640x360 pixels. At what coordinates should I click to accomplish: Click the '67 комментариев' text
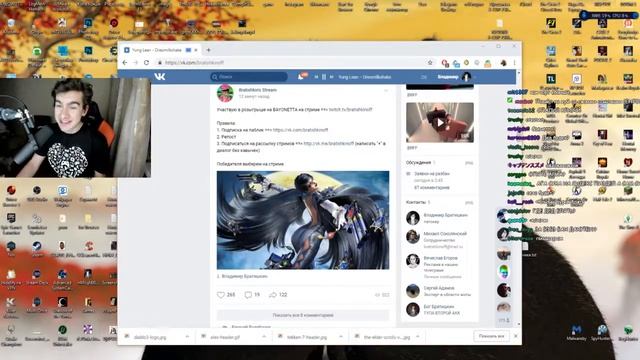click(x=431, y=188)
